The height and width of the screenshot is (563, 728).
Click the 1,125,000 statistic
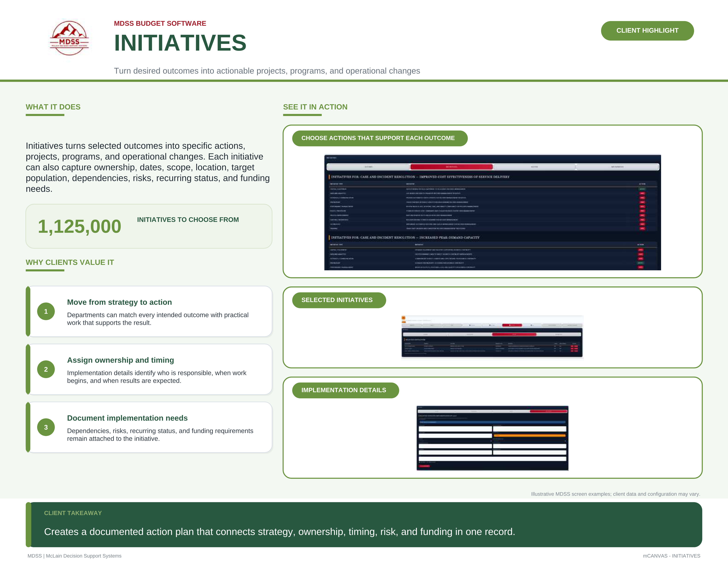(79, 226)
